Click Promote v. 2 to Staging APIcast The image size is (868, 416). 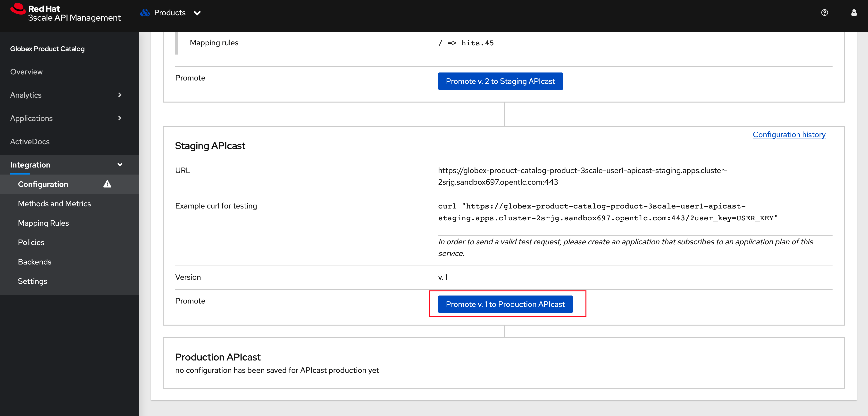pyautogui.click(x=500, y=81)
